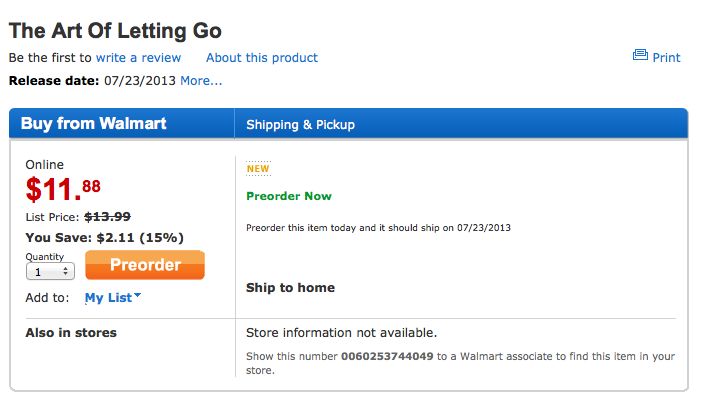Open the 'write a review' link

[x=139, y=58]
